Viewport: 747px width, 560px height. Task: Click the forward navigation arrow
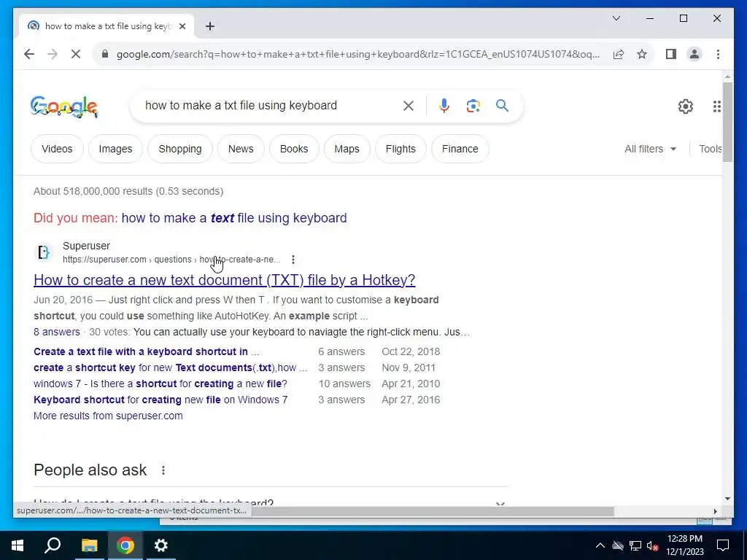53,54
